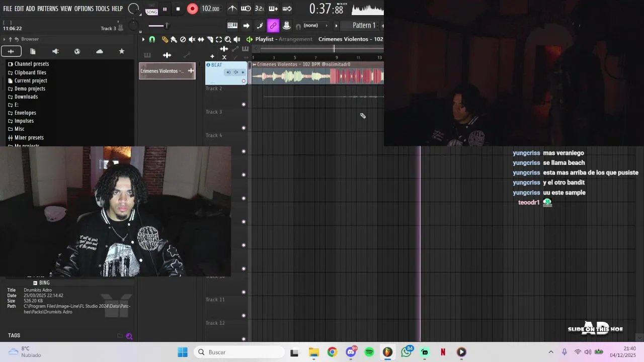The width and height of the screenshot is (644, 362).
Task: Select the mute tool icon
Action: coord(192,39)
